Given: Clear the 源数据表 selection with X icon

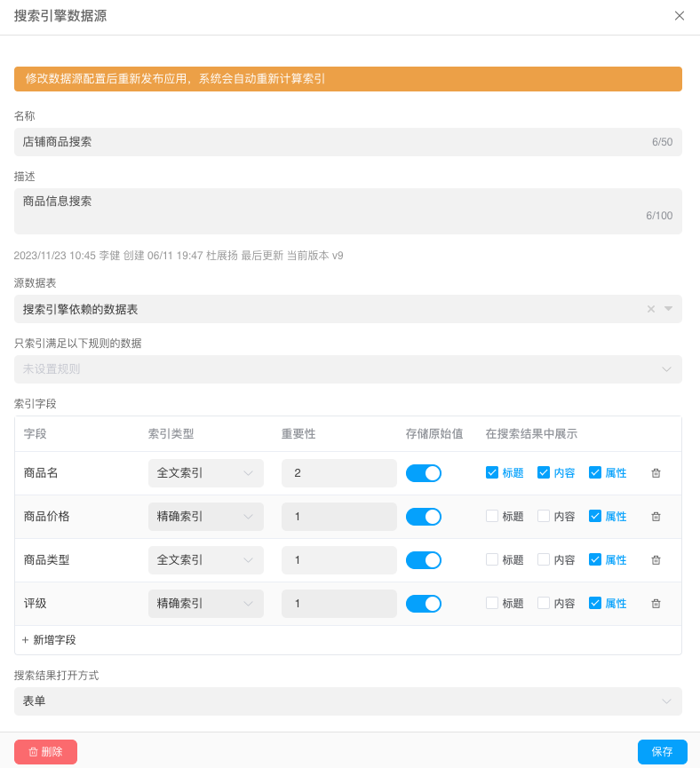Looking at the screenshot, I should pyautogui.click(x=650, y=309).
